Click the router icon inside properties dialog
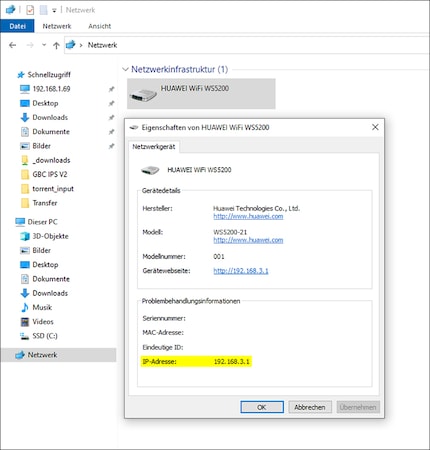Viewport: 430px width, 450px height. (x=150, y=170)
